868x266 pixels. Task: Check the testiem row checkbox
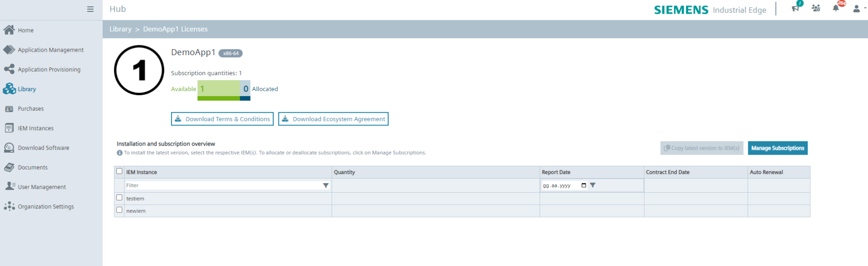point(119,198)
